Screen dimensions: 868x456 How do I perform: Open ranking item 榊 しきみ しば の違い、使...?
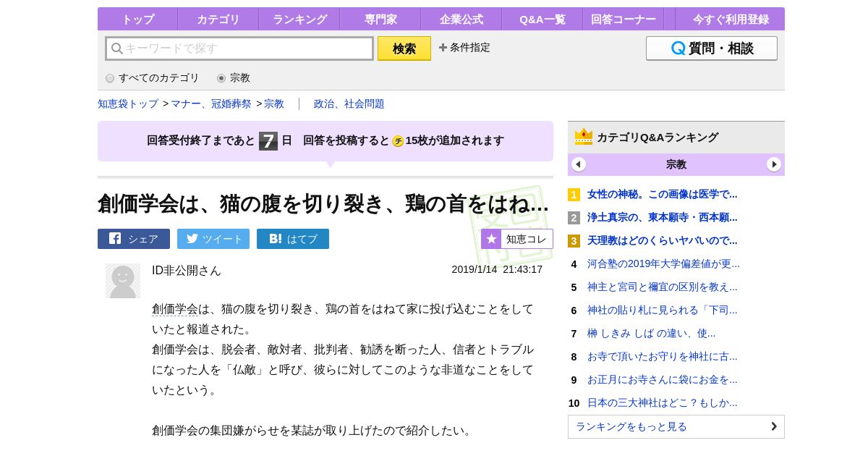(651, 333)
